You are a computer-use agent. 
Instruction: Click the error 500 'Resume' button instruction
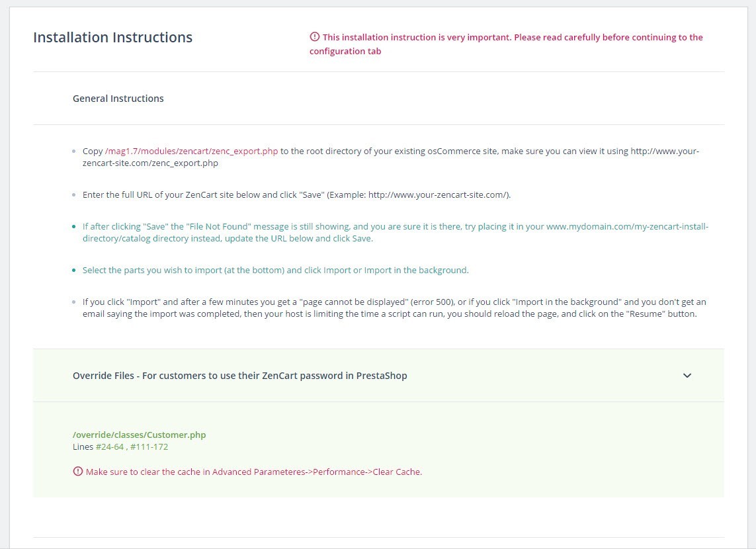(394, 308)
